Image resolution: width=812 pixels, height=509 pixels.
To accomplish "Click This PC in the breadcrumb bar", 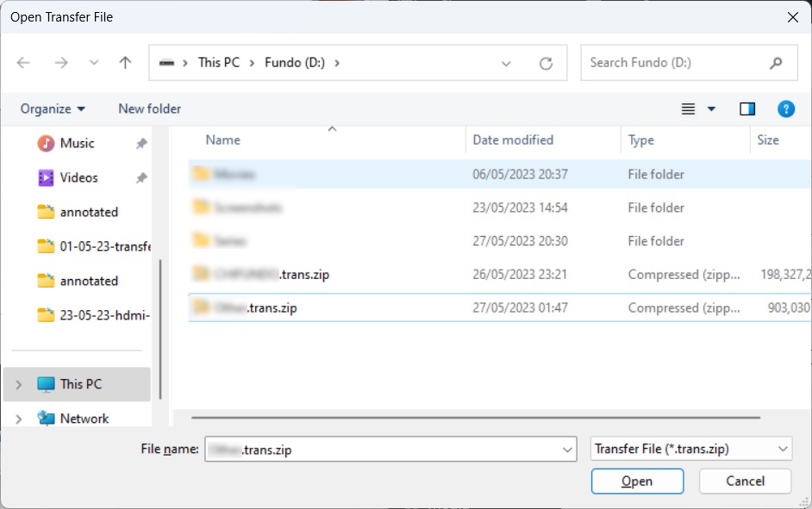I will (x=218, y=62).
